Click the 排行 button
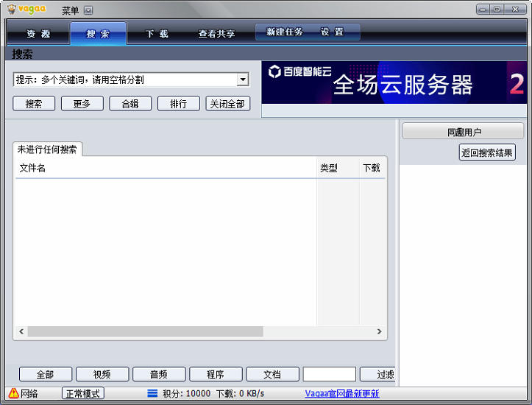The height and width of the screenshot is (405, 532). (x=179, y=104)
